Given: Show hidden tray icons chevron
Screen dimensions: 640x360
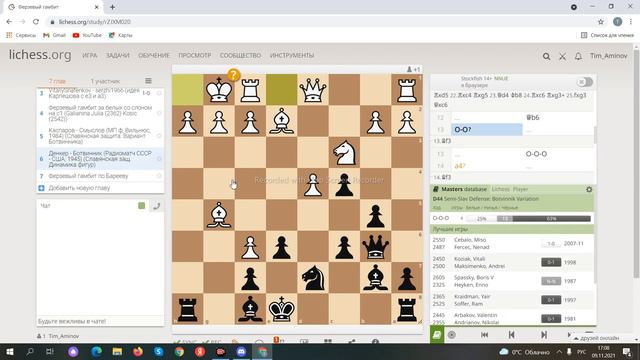Looking at the screenshot, I should (x=559, y=351).
